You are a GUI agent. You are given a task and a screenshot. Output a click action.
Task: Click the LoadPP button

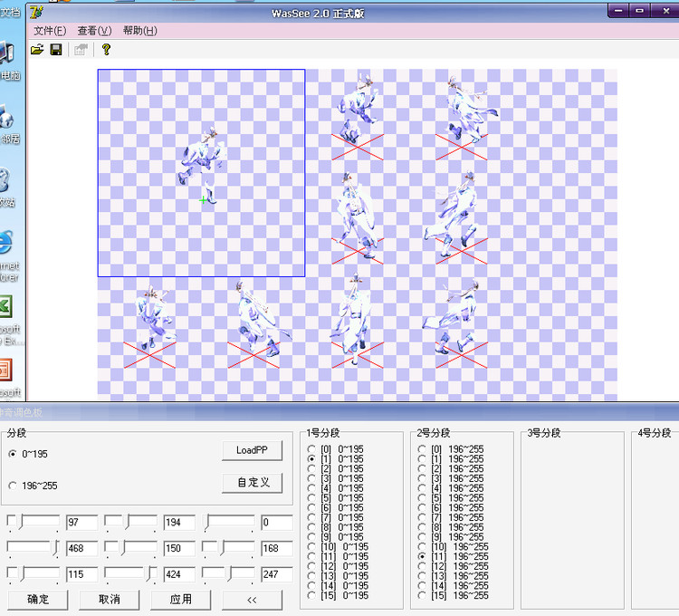252,450
